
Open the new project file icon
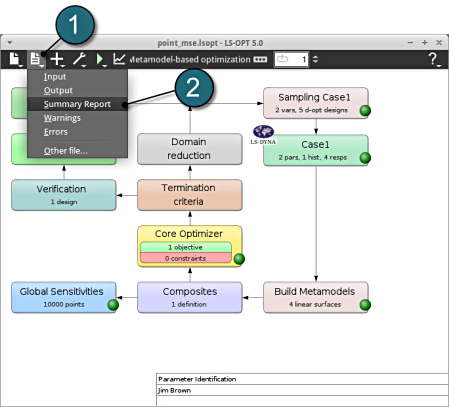(x=15, y=59)
